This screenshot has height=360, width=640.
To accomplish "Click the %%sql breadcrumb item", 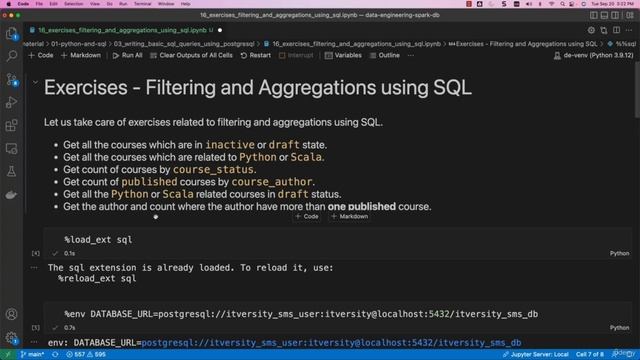I will pyautogui.click(x=622, y=44).
